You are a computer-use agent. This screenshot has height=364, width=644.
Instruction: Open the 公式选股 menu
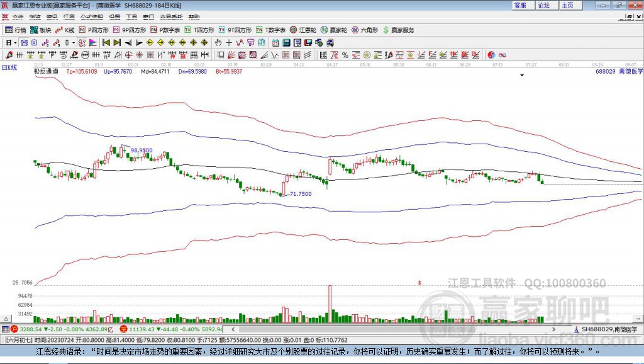pos(92,17)
